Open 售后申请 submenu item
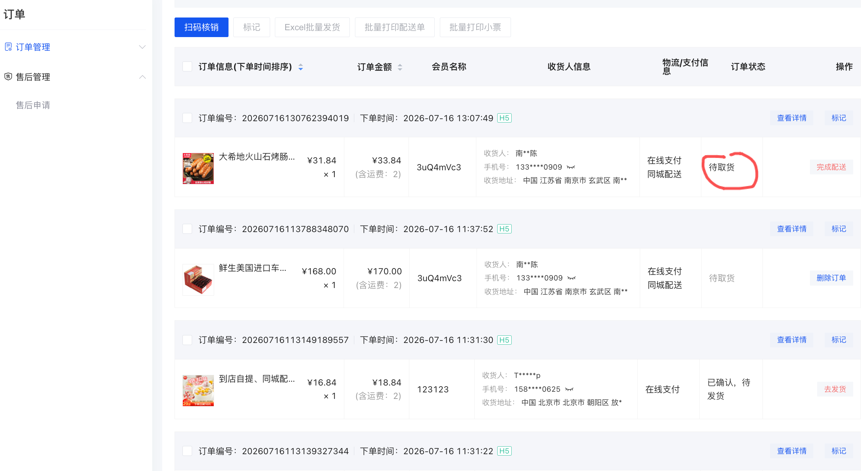Image resolution: width=868 pixels, height=471 pixels. coord(33,105)
